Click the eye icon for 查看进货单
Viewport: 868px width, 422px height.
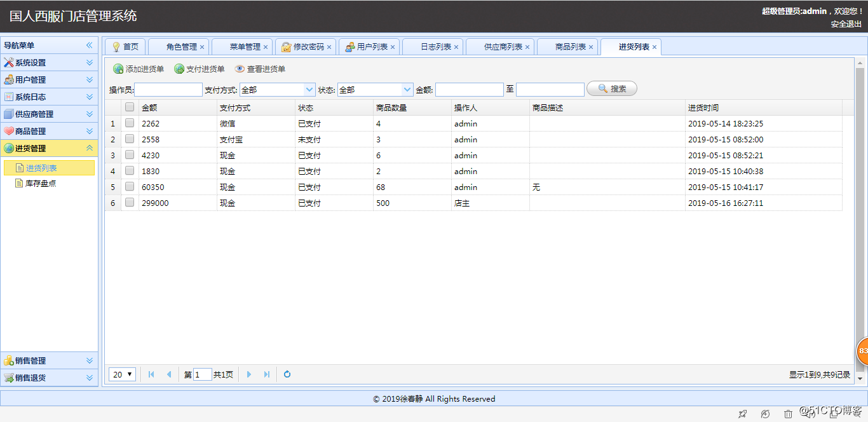[240, 69]
